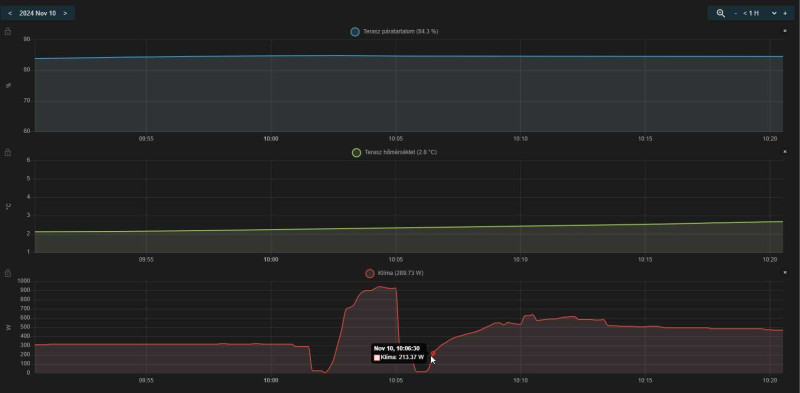Screen dimensions: 800x393
Task: Click the '°C' unit label on temperature axis
Action: pyautogui.click(x=8, y=206)
